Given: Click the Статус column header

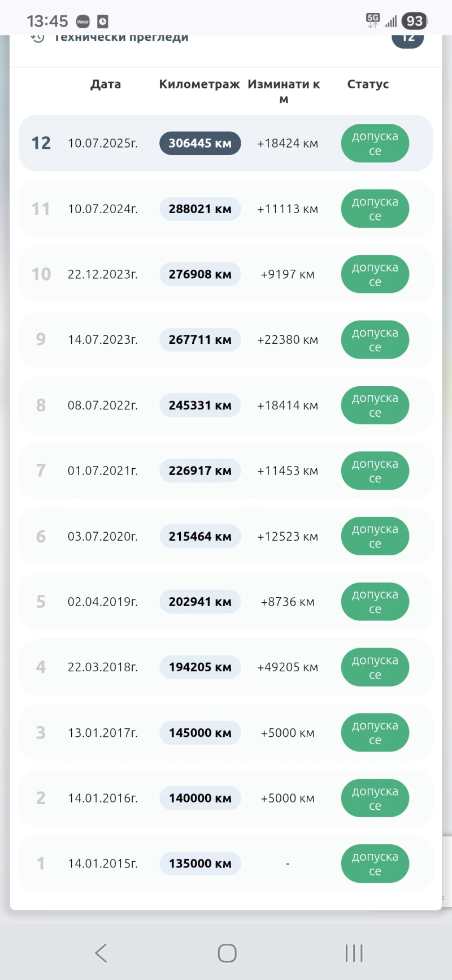Looking at the screenshot, I should click(x=368, y=84).
